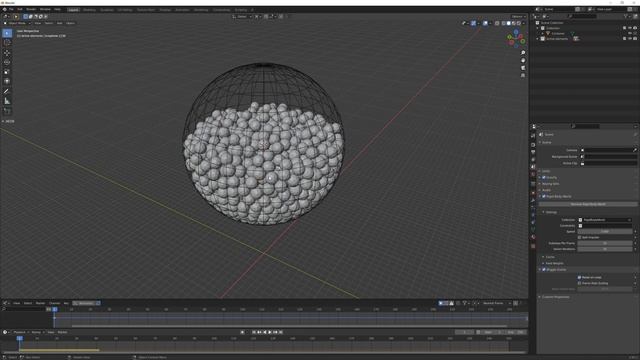This screenshot has height=360, width=640.
Task: Click the Substeps Per Frame field
Action: [604, 243]
